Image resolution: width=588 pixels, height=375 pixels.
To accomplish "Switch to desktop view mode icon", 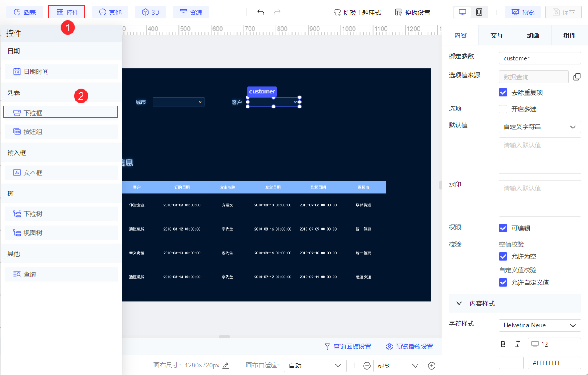I will pyautogui.click(x=462, y=12).
